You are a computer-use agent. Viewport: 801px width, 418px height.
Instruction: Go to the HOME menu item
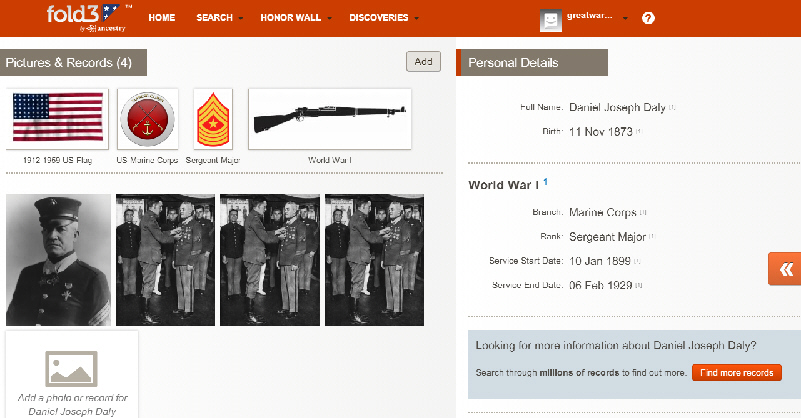click(x=161, y=19)
